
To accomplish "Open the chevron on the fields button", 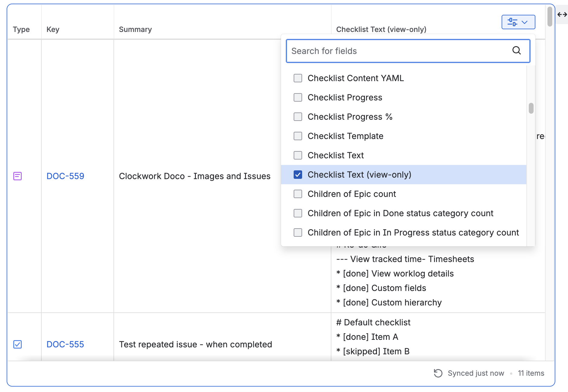I will click(x=525, y=22).
